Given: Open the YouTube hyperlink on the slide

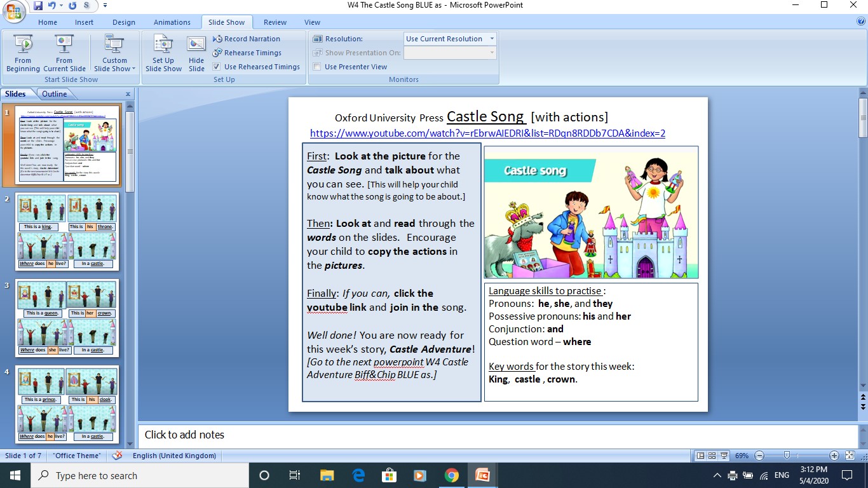Looking at the screenshot, I should coord(487,133).
